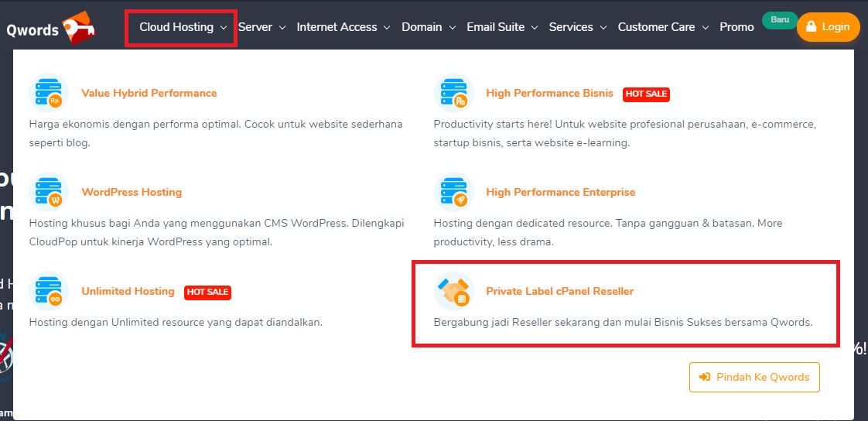Expand the Server dropdown menu
The width and height of the screenshot is (868, 421).
click(x=261, y=27)
